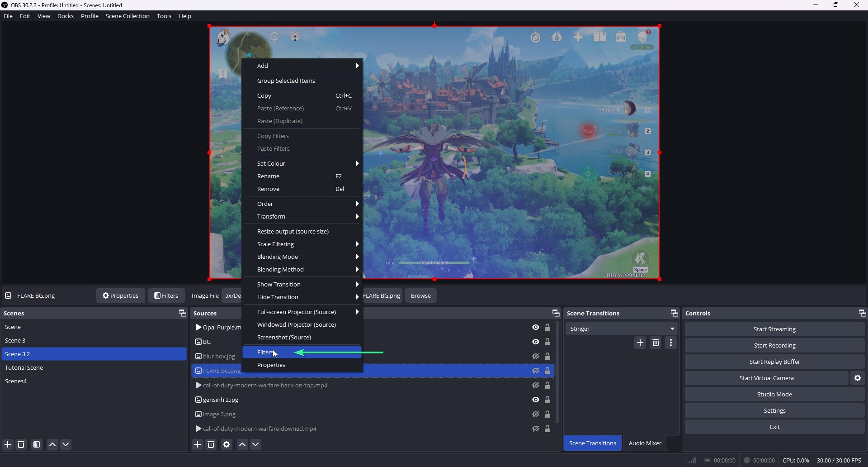
Task: Start the Replay Buffer
Action: pos(774,362)
